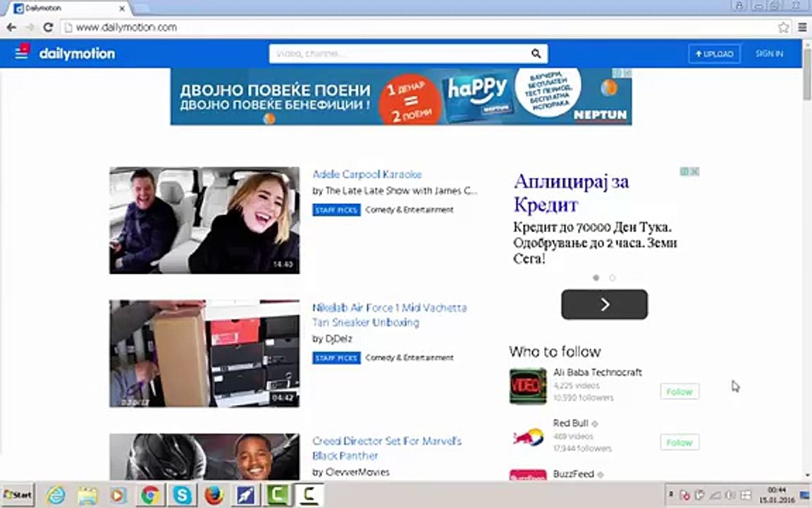Open the Black Panther video thumbnail
This screenshot has width=812, height=508.
[204, 456]
